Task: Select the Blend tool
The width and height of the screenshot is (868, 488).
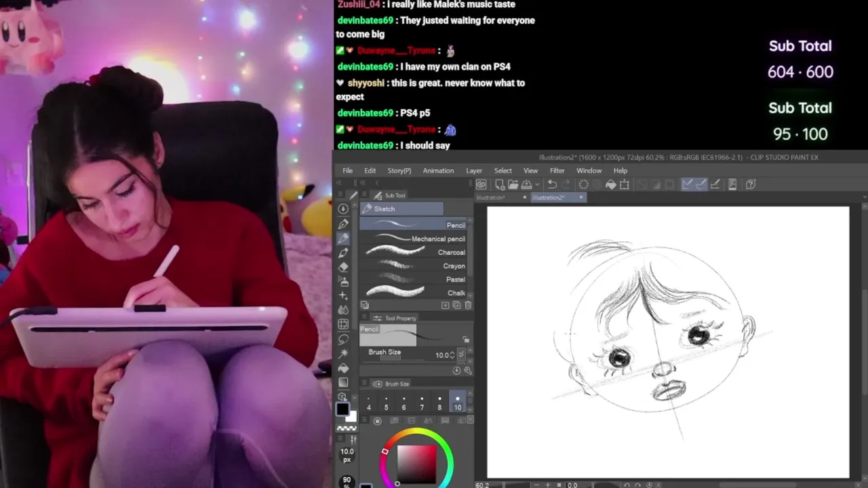Action: point(343,310)
